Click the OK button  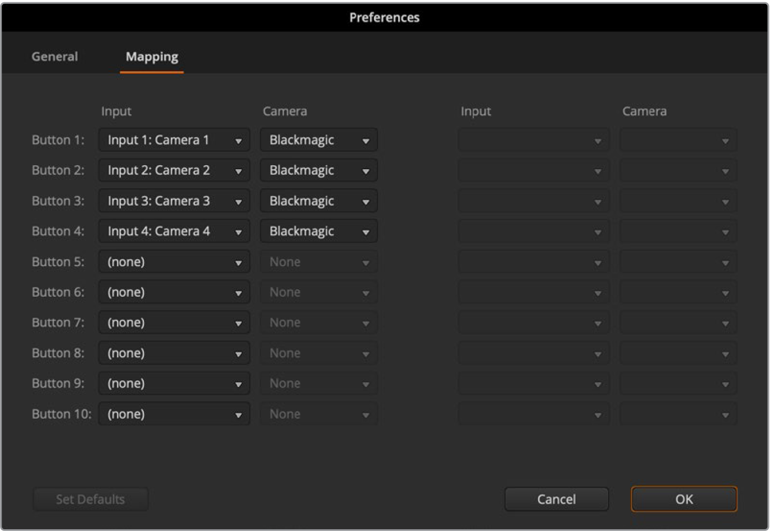coord(684,499)
